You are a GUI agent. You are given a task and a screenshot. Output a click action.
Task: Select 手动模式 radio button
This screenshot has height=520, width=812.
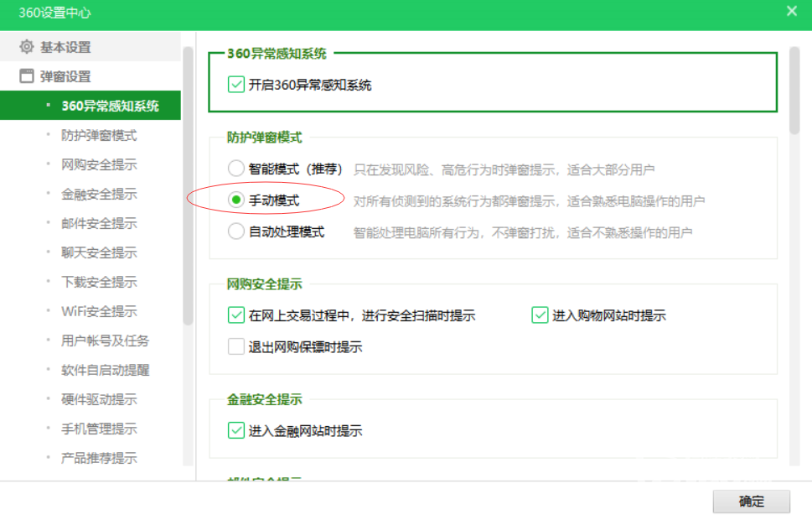tap(236, 200)
